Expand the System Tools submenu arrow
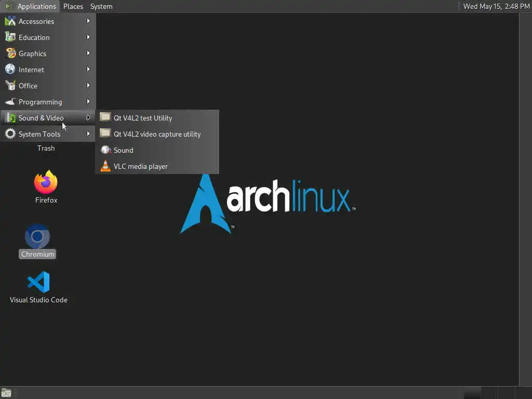This screenshot has width=532, height=399. pyautogui.click(x=88, y=134)
